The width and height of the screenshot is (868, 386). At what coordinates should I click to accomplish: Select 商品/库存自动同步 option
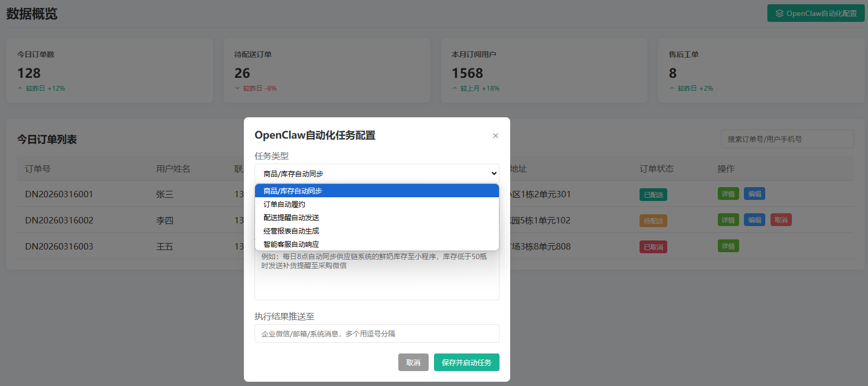pos(376,191)
